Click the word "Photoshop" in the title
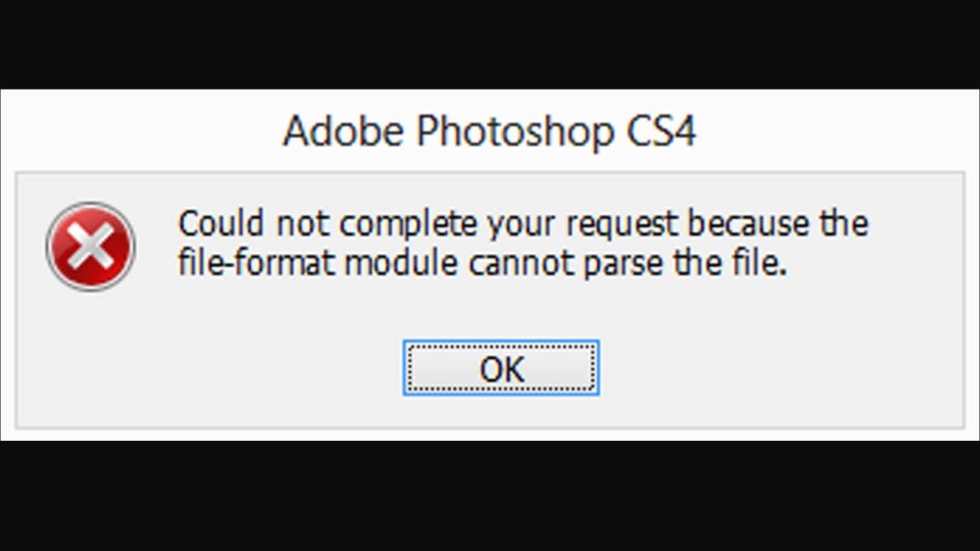Viewport: 980px width, 551px height. coord(514,132)
